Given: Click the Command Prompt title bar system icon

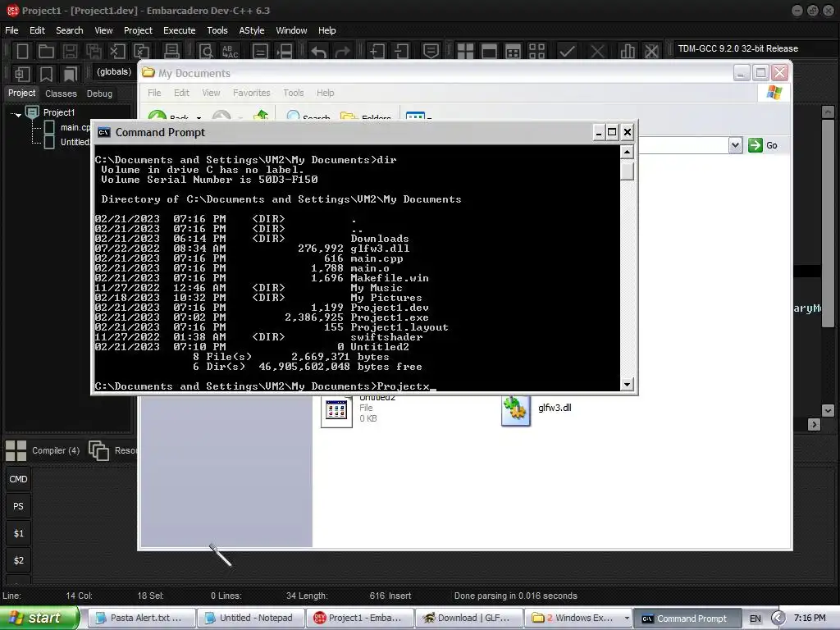Looking at the screenshot, I should point(104,132).
